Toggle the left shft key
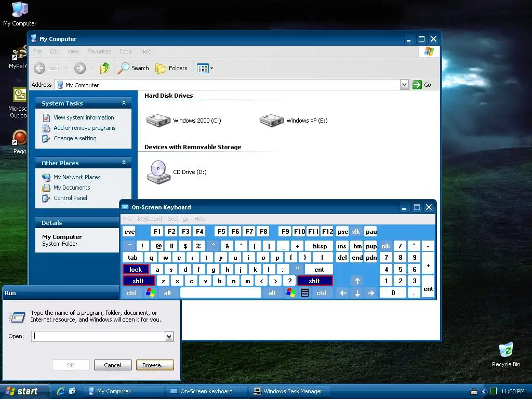 click(138, 281)
